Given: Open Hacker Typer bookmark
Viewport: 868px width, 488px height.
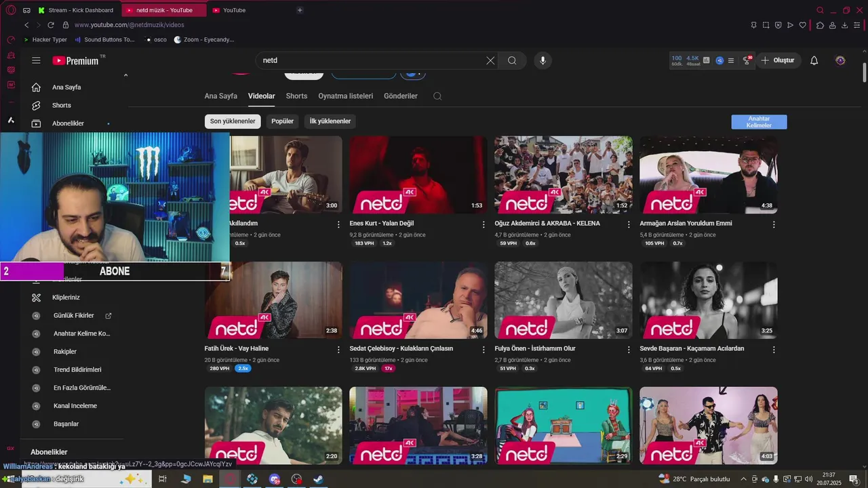Looking at the screenshot, I should point(45,40).
